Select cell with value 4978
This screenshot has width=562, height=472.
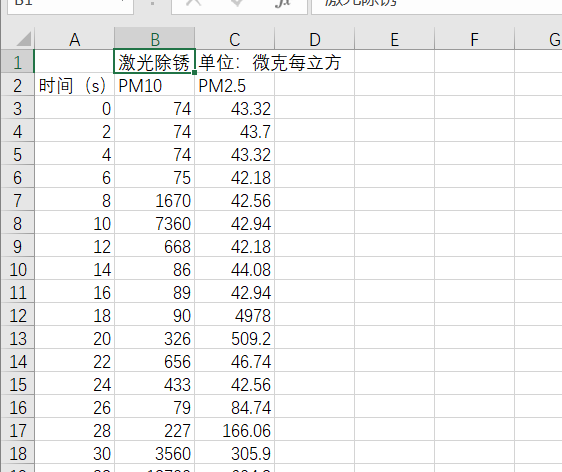[234, 316]
